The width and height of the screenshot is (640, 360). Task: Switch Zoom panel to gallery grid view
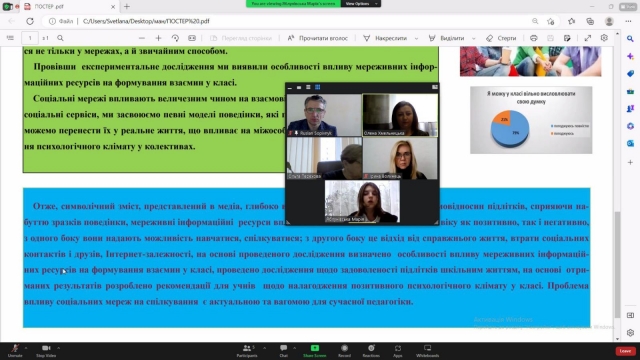(x=318, y=87)
